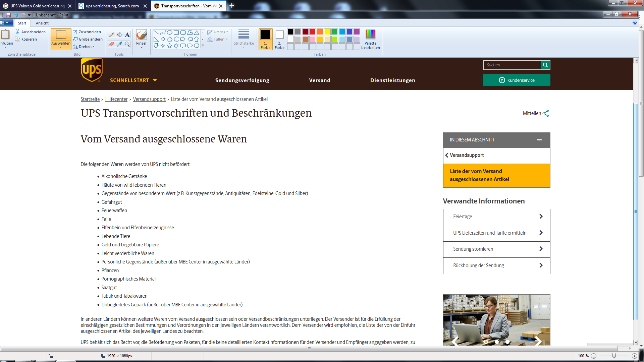Switch to the UPS Valoren Gold browser tab
This screenshot has width=644, height=362.
point(37,6)
